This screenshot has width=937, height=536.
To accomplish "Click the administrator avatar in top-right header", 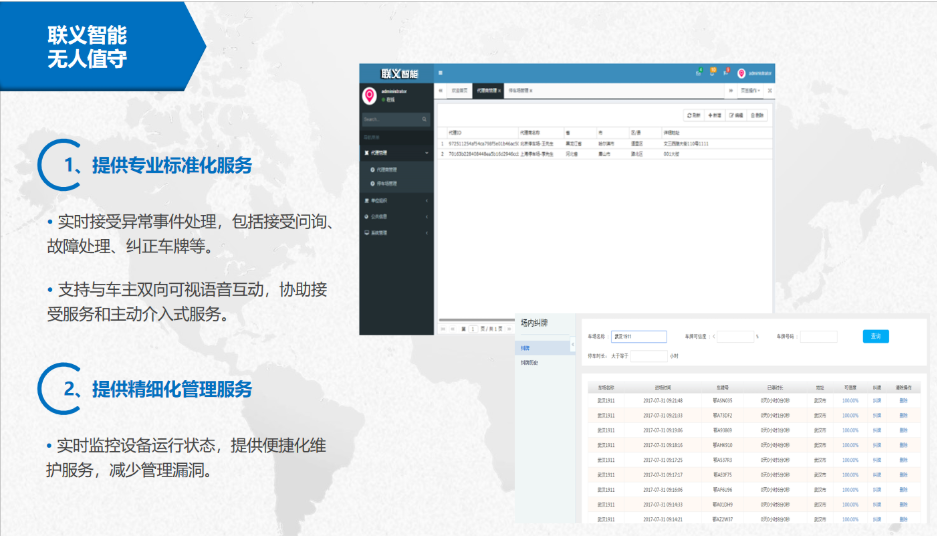I will pos(742,73).
